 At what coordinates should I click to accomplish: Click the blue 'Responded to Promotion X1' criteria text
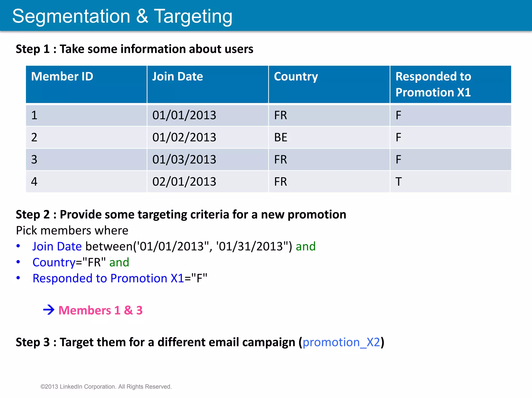[x=108, y=278]
